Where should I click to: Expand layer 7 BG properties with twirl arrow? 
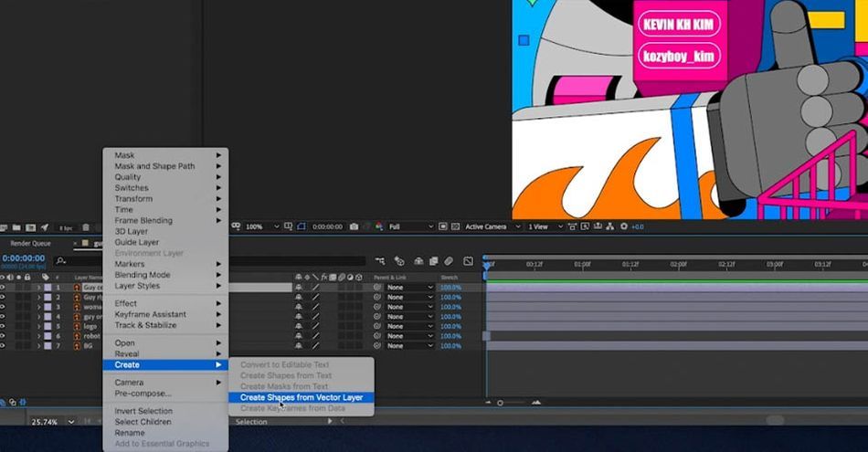[38, 346]
